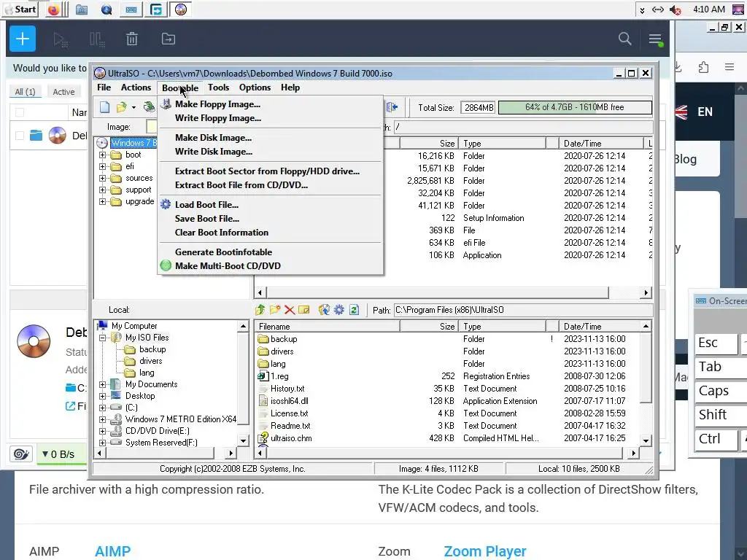Select Extract Boot File from CD/DVD...
747x560 pixels.
[x=270, y=185]
